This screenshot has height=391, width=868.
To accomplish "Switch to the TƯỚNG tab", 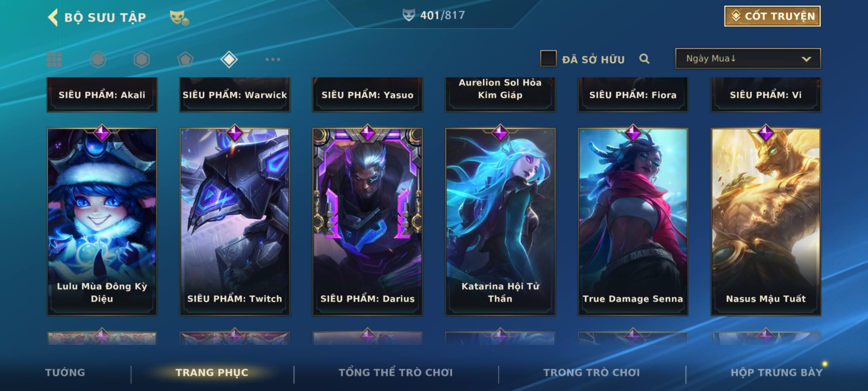I will [x=65, y=373].
